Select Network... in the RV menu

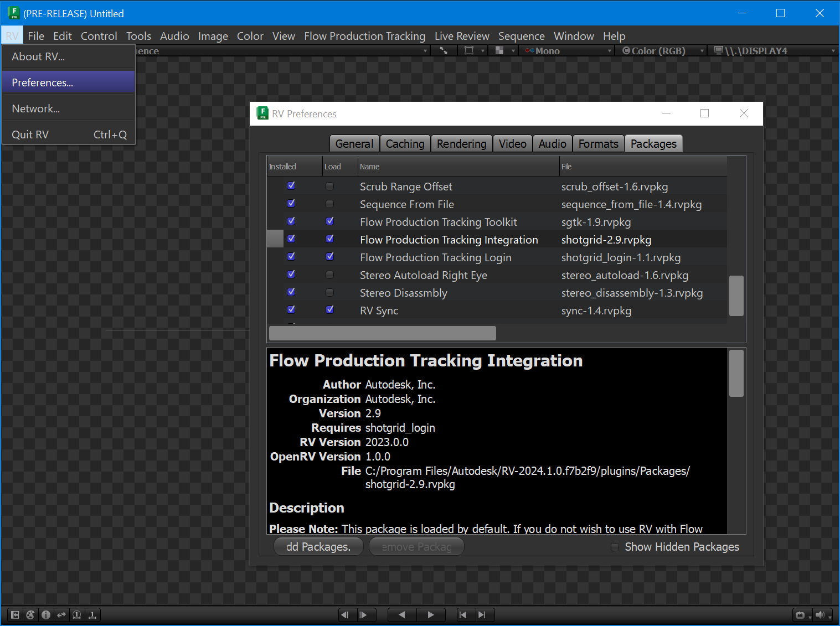click(69, 108)
